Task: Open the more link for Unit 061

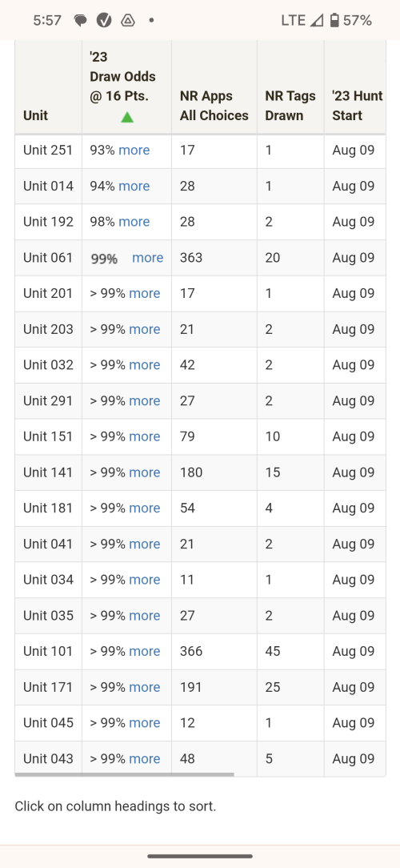Action: click(x=148, y=257)
